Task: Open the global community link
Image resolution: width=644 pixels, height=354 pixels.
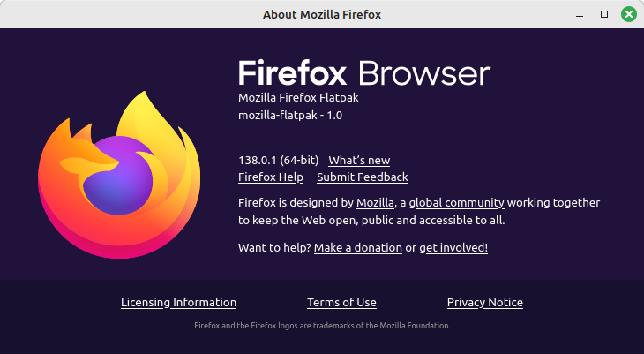Action: point(456,203)
